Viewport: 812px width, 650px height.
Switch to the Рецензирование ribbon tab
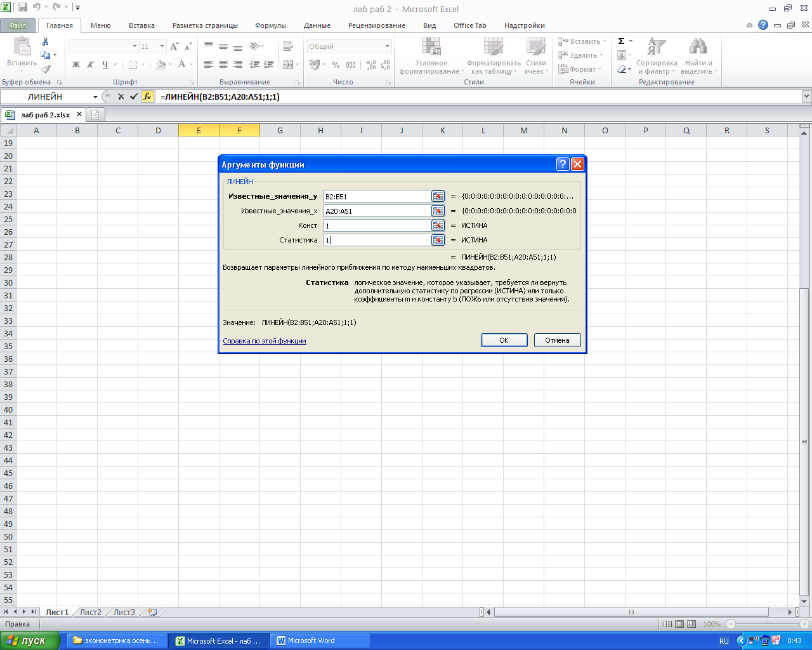pos(377,25)
